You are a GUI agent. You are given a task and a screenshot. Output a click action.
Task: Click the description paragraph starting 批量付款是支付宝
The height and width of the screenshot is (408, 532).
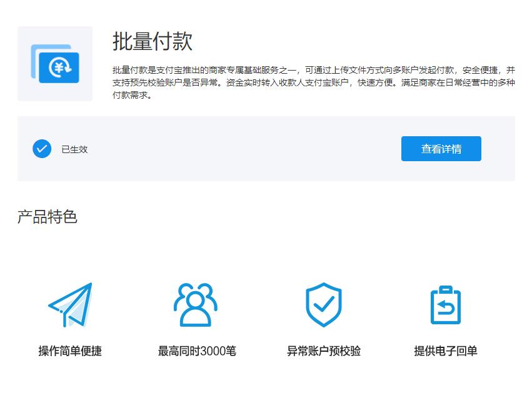[314, 82]
